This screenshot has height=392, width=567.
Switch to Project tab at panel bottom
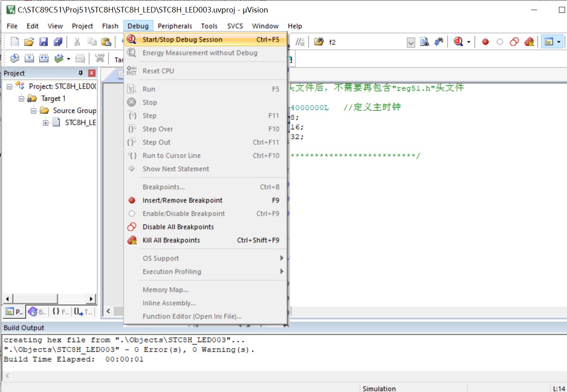pyautogui.click(x=15, y=312)
